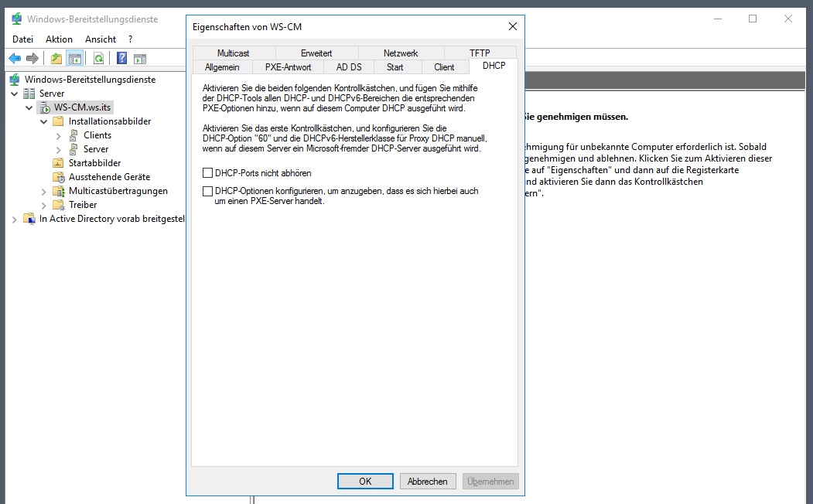The width and height of the screenshot is (813, 504).
Task: Check 'DHCP-Optionen konfigurieren' checkbox
Action: [x=207, y=191]
